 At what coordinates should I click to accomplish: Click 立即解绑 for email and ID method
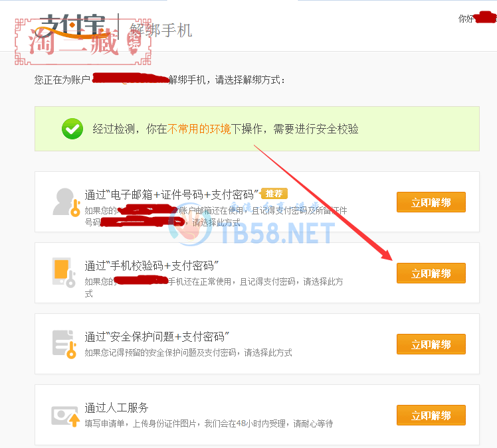point(431,202)
